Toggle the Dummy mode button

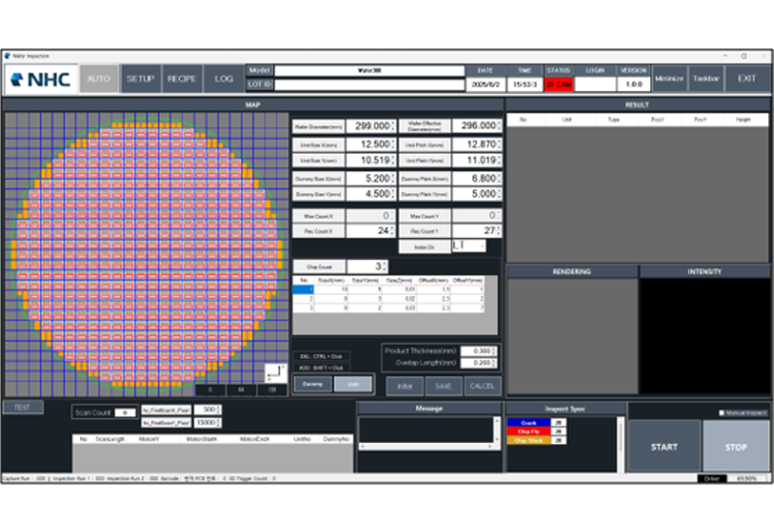pyautogui.click(x=313, y=384)
